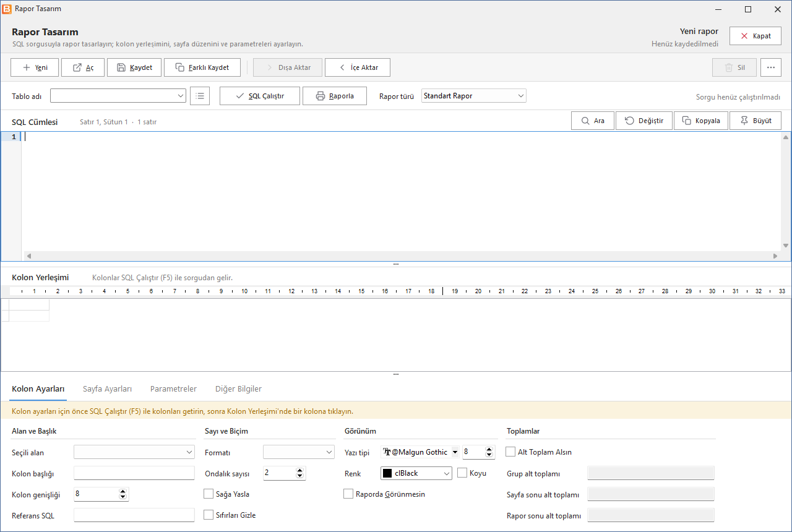Click the Büyüt pin button
Screen dimensions: 792x532
pyautogui.click(x=755, y=121)
